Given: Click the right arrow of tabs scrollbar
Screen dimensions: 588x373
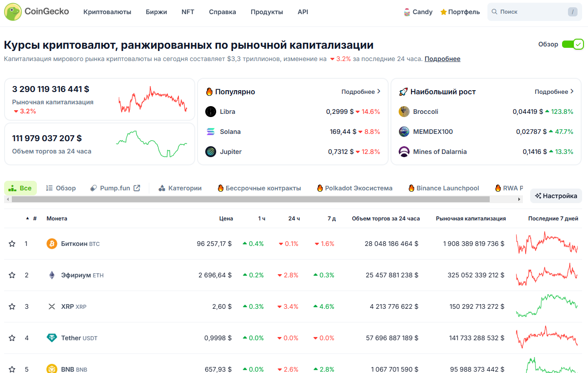Looking at the screenshot, I should pyautogui.click(x=519, y=199).
